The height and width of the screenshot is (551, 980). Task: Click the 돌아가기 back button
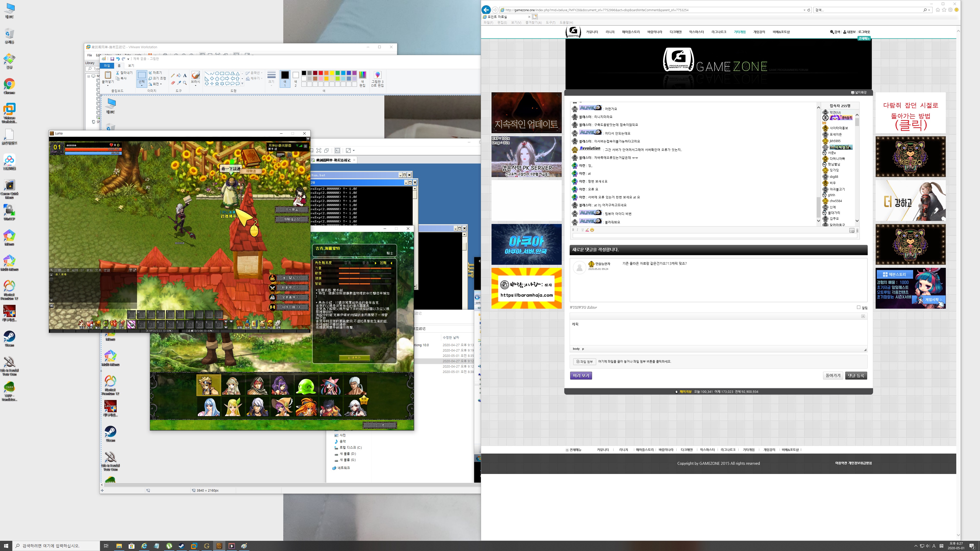click(833, 375)
